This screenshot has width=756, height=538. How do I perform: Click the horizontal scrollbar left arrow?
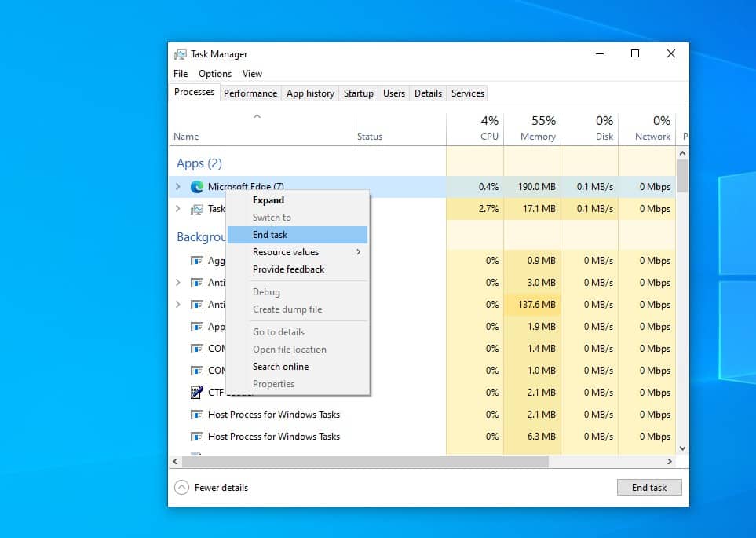[x=176, y=461]
